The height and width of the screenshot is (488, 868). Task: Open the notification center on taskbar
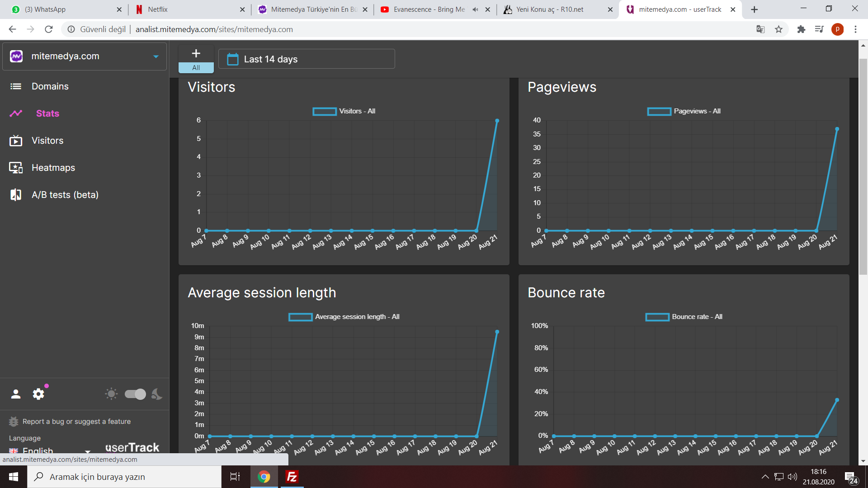point(851,477)
